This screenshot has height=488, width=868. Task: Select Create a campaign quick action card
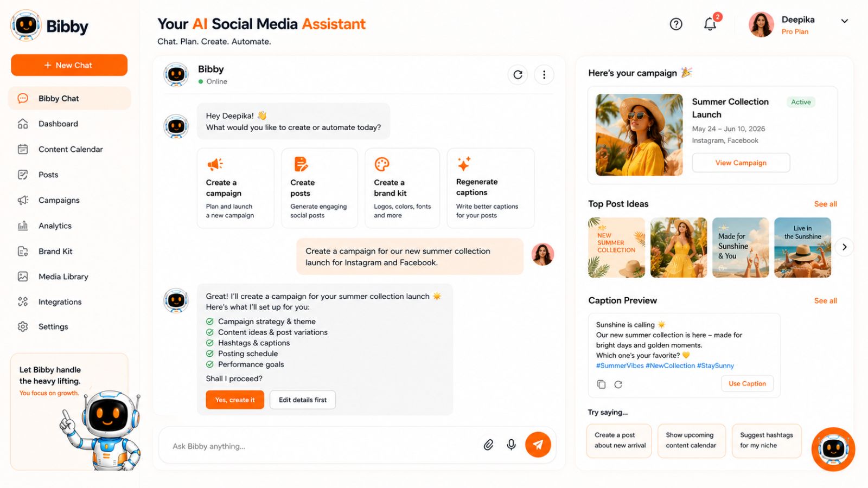coord(235,188)
